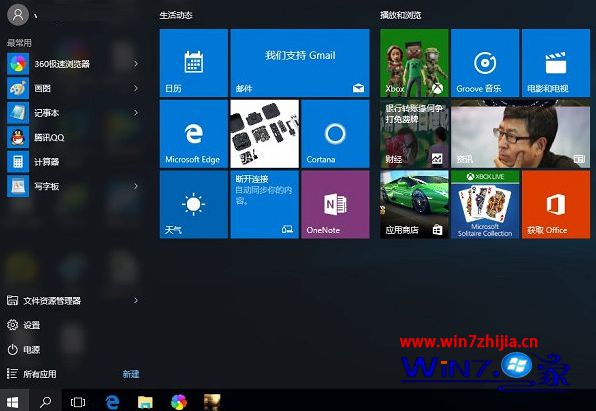Open the 断开连接 phone companion tile
Viewport: 596px width, 411px height.
[x=265, y=205]
